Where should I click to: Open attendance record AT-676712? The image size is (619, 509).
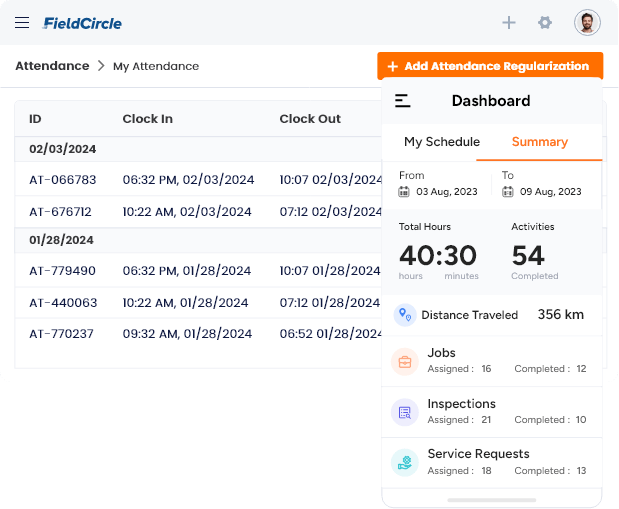click(x=60, y=212)
